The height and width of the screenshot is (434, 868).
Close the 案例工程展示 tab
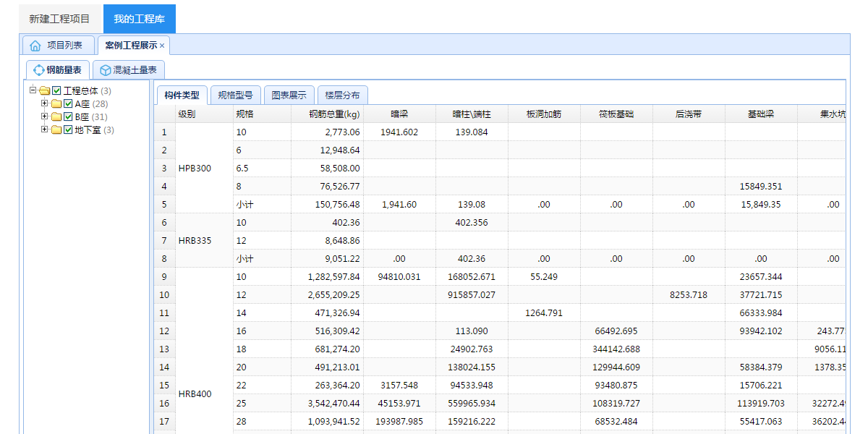[x=162, y=46]
